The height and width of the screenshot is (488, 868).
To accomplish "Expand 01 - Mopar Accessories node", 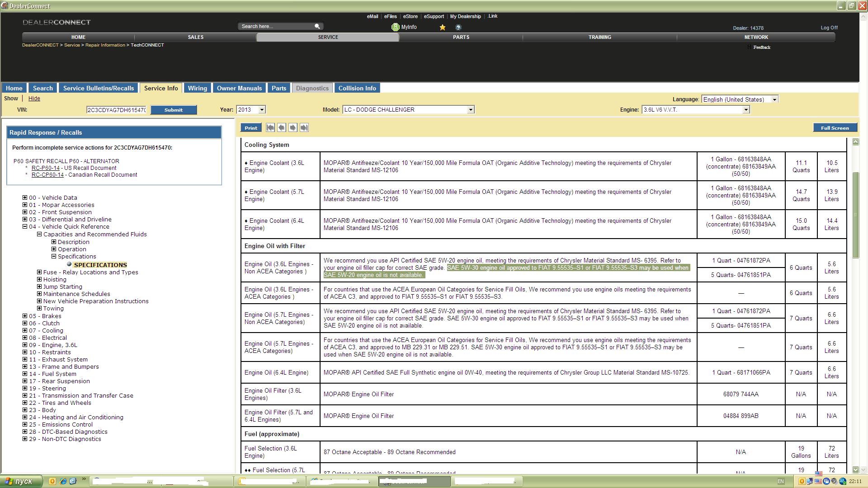I will 25,205.
